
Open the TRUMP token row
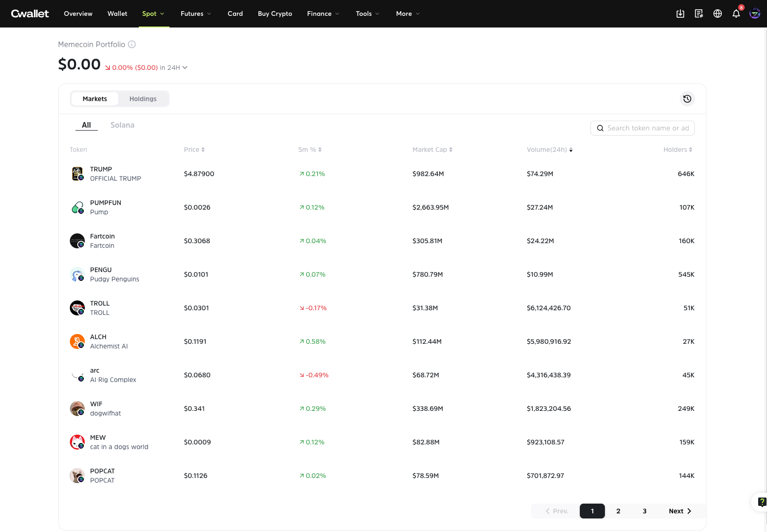(115, 174)
